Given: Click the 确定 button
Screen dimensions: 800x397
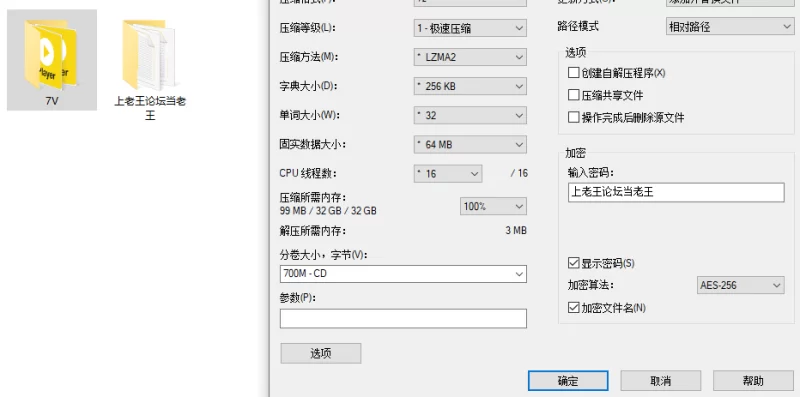Looking at the screenshot, I should click(x=568, y=381).
